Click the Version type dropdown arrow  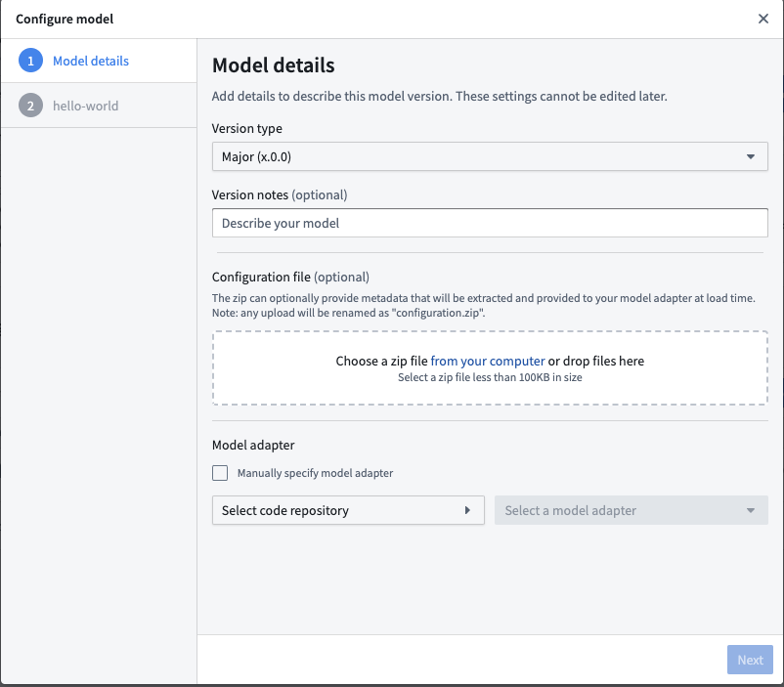click(751, 156)
